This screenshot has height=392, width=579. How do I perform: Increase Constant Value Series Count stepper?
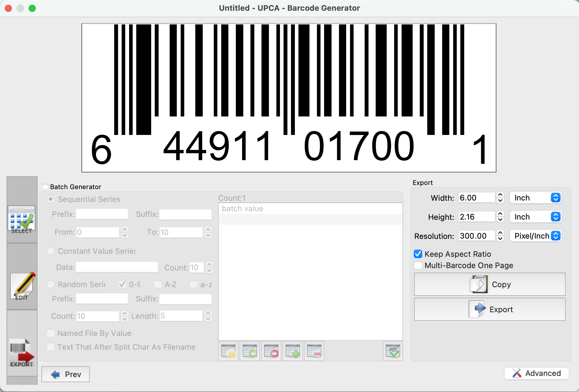(x=209, y=265)
